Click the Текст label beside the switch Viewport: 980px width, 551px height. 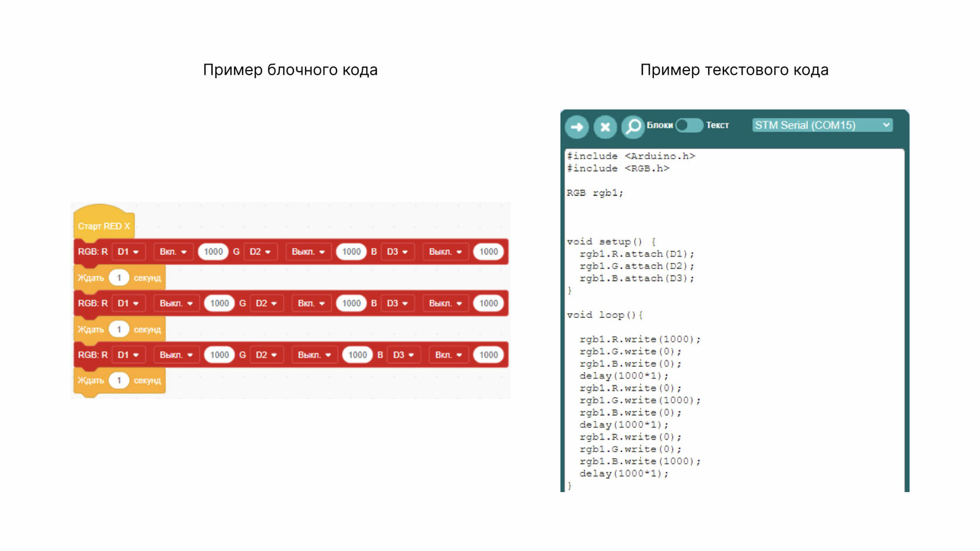click(717, 125)
